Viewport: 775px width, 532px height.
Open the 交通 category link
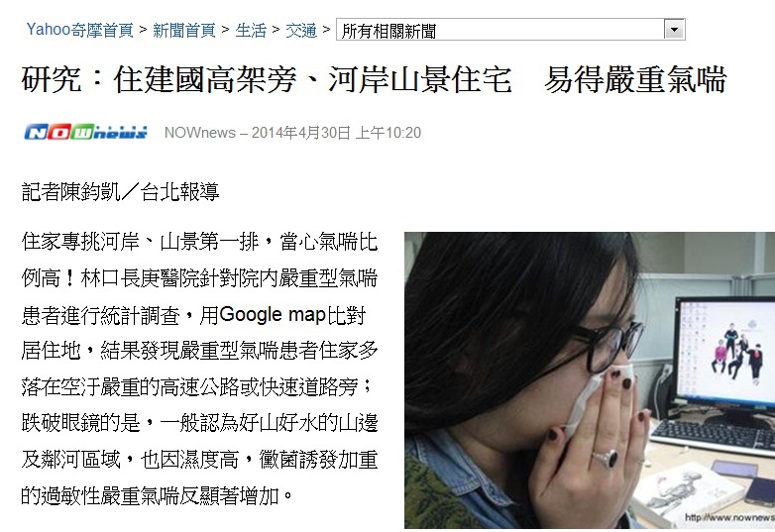pos(301,30)
